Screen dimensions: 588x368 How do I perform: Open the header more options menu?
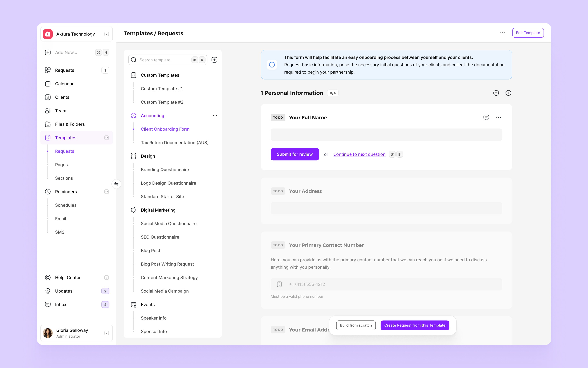coord(502,33)
